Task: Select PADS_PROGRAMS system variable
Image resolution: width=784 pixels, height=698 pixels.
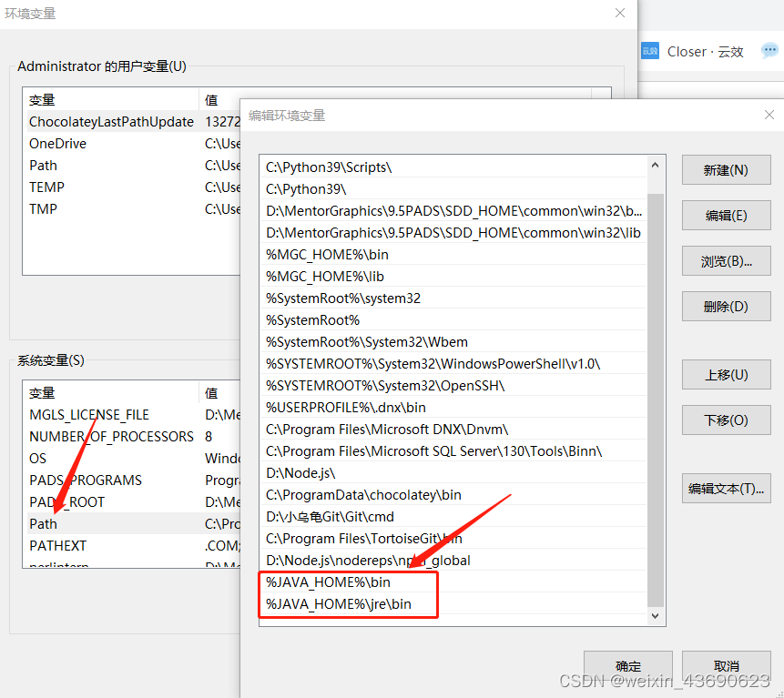Action: [134, 481]
